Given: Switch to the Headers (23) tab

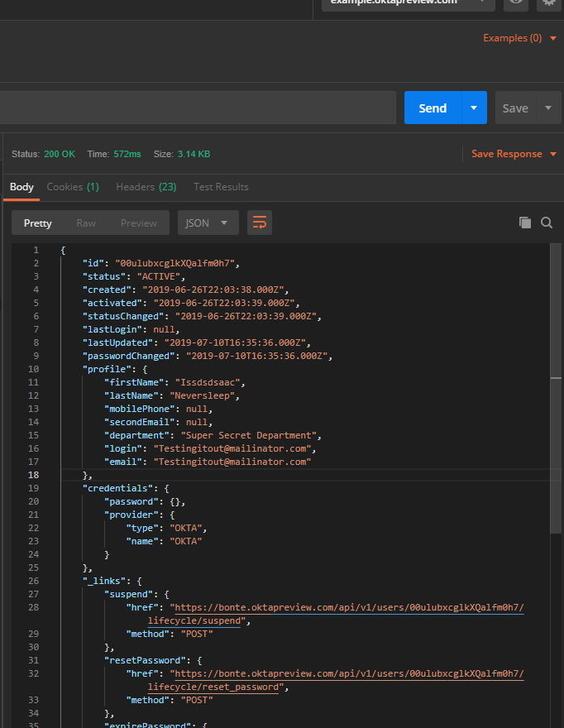Looking at the screenshot, I should 146,187.
